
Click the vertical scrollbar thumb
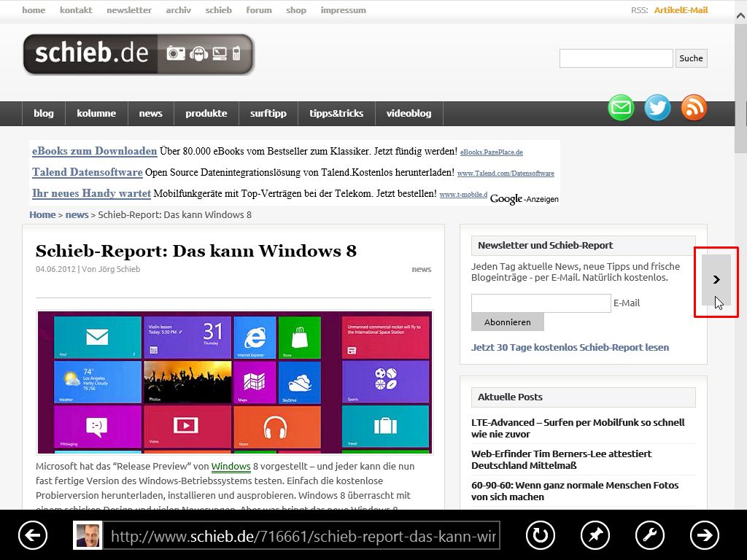[741, 88]
